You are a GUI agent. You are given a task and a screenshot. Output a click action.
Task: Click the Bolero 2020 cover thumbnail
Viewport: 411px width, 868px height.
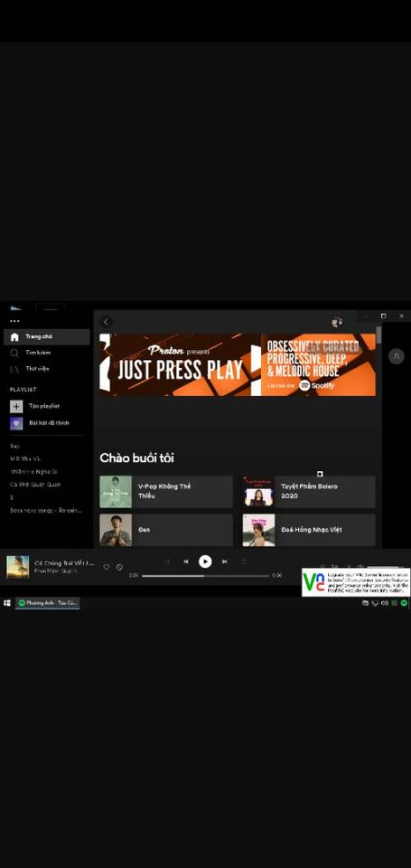click(x=258, y=492)
